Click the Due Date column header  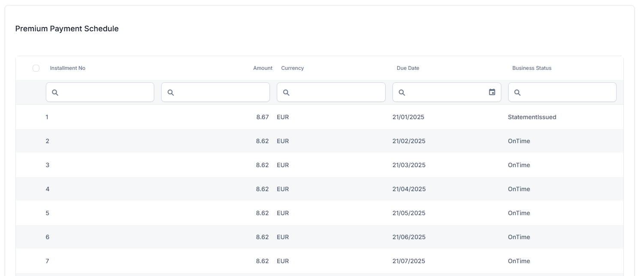407,68
